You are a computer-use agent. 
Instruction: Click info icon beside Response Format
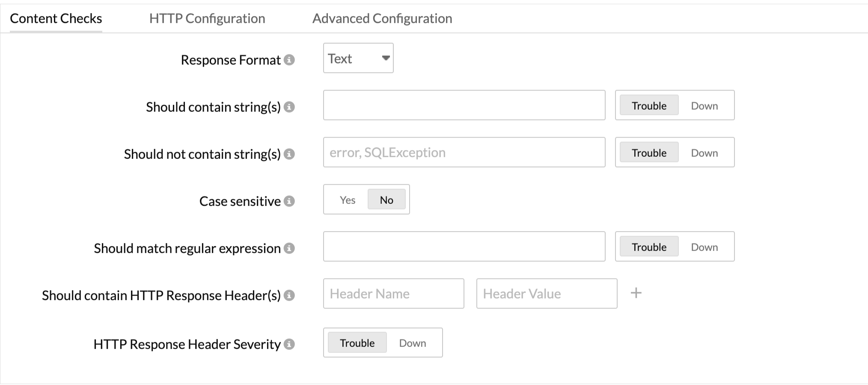tap(289, 60)
